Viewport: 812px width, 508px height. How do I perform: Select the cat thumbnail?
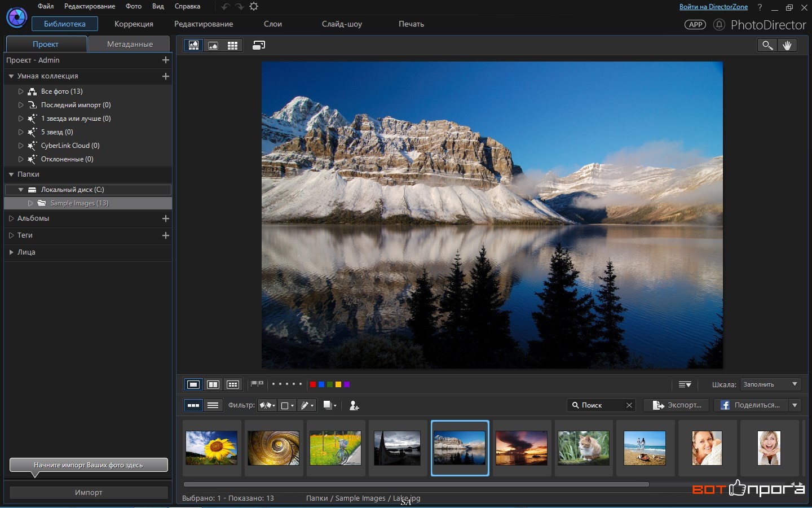coord(584,448)
